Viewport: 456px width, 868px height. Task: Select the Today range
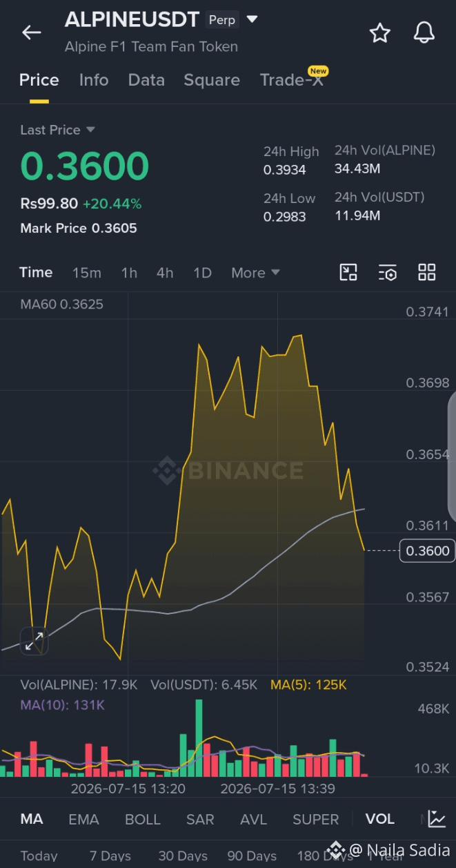point(39,856)
